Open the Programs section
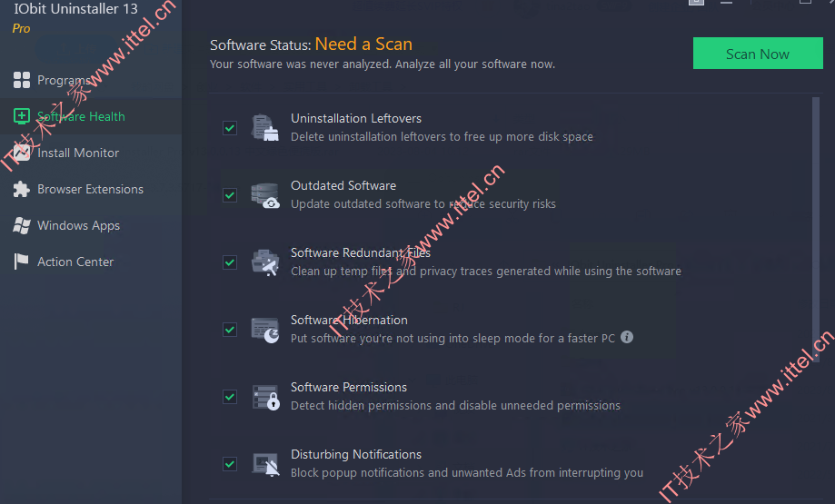This screenshot has height=504, width=835. pyautogui.click(x=91, y=80)
